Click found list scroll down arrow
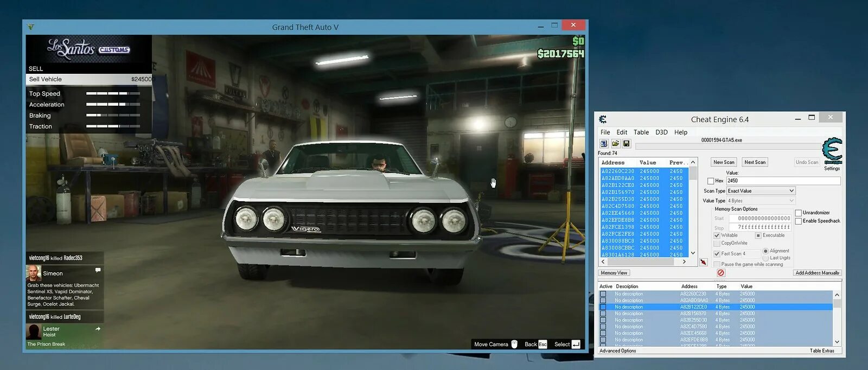The image size is (868, 370). pyautogui.click(x=693, y=253)
